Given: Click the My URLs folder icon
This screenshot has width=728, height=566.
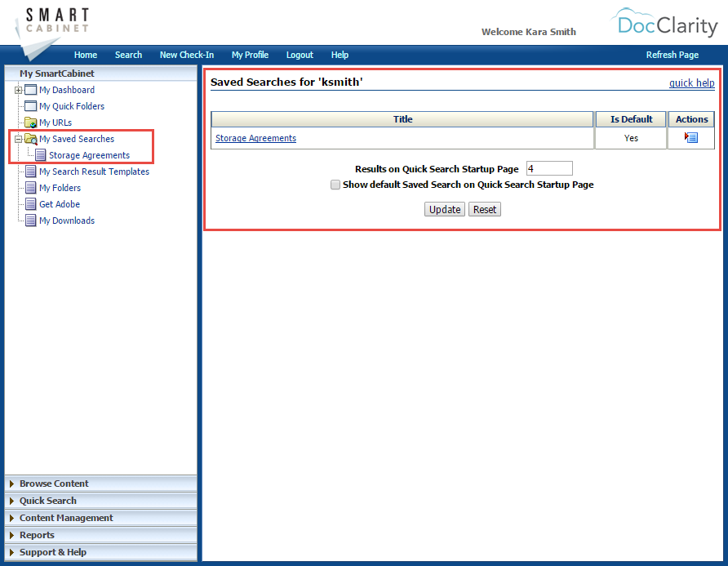Looking at the screenshot, I should [x=31, y=123].
